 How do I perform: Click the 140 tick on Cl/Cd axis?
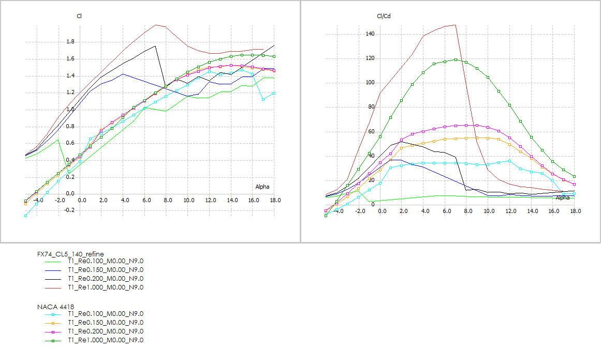point(370,34)
